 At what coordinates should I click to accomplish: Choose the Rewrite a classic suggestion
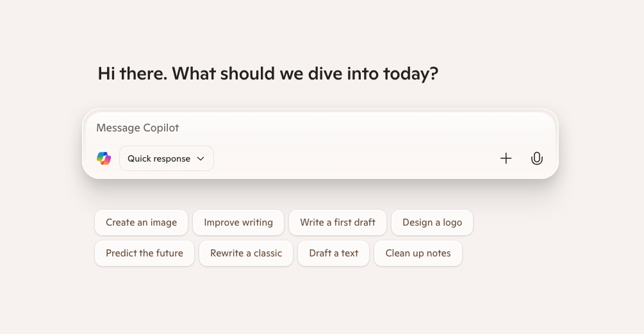pyautogui.click(x=246, y=253)
